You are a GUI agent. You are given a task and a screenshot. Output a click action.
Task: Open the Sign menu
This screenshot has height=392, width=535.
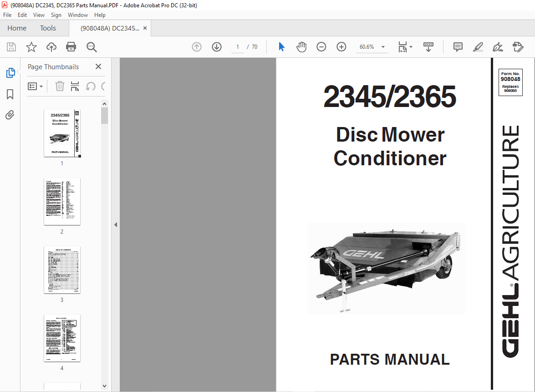[x=56, y=15]
